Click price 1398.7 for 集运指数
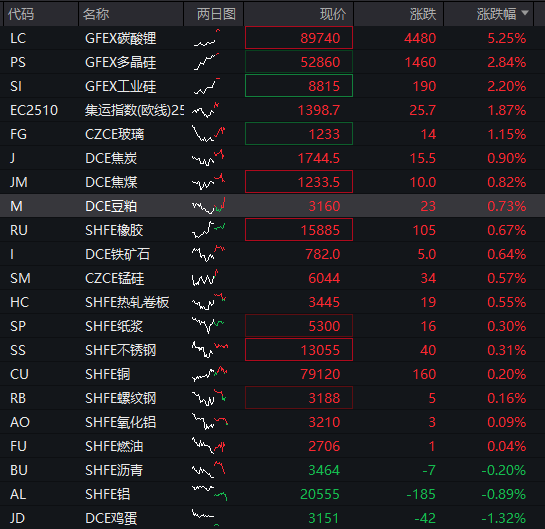Image resolution: width=545 pixels, height=529 pixels. 319,110
